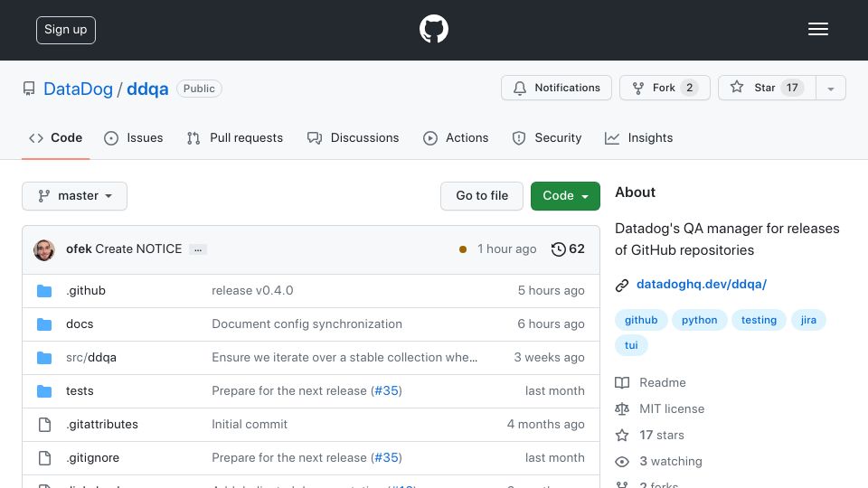The width and height of the screenshot is (868, 488).
Task: Click the Notifications button
Action: pyautogui.click(x=556, y=88)
